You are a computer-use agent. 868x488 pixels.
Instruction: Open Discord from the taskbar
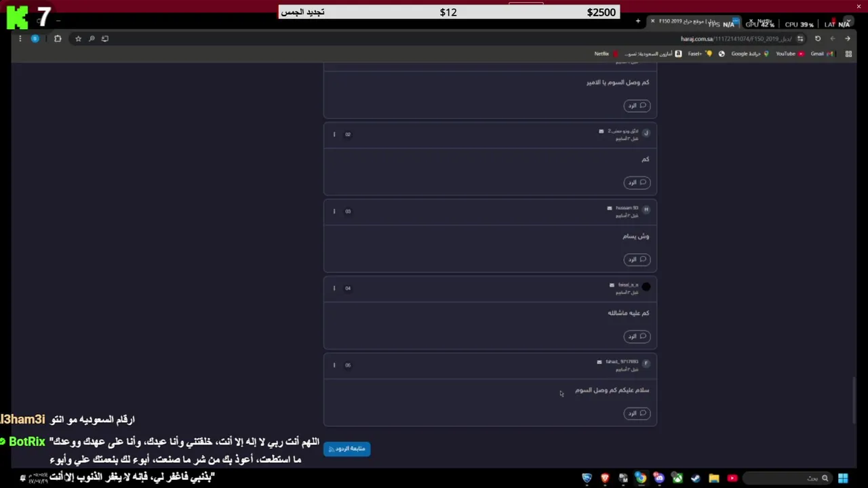[x=658, y=479]
